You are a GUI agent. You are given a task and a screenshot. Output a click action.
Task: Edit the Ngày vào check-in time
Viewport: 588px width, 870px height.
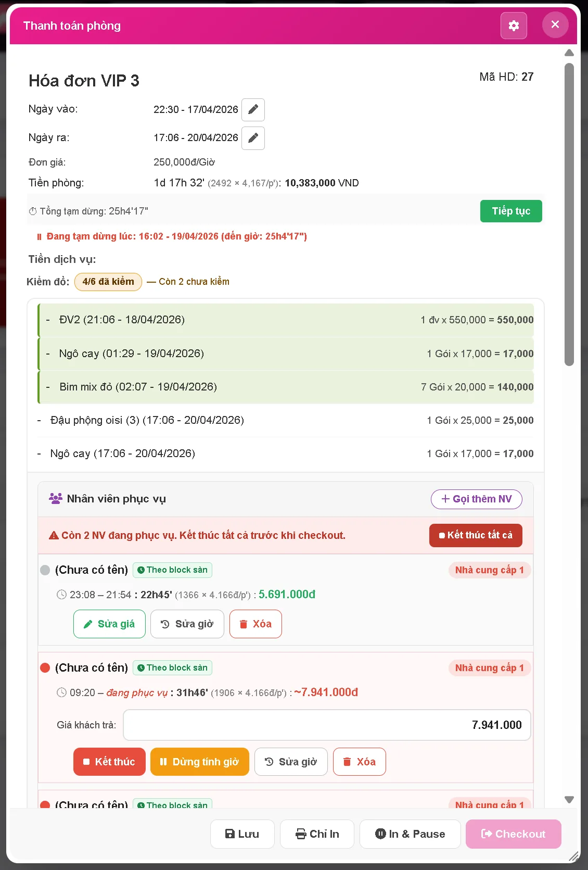[x=253, y=109]
